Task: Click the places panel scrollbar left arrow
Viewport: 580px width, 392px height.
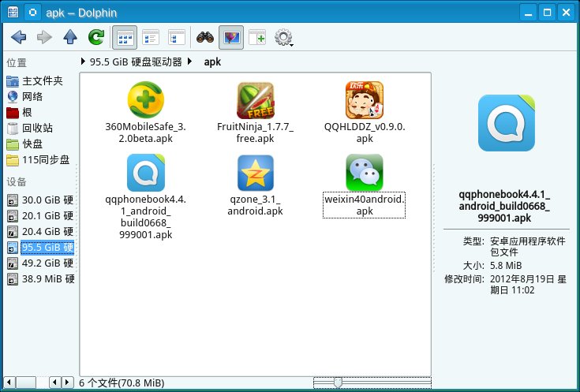Action: pyautogui.click(x=9, y=383)
